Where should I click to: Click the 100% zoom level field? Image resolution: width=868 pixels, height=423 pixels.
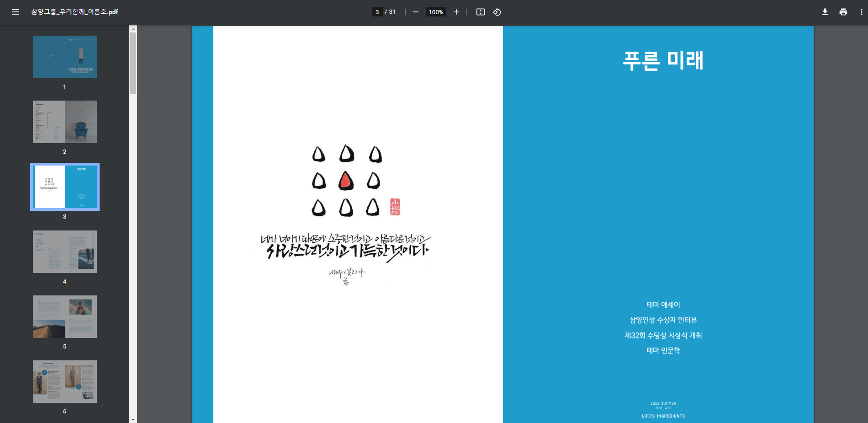[x=436, y=12]
